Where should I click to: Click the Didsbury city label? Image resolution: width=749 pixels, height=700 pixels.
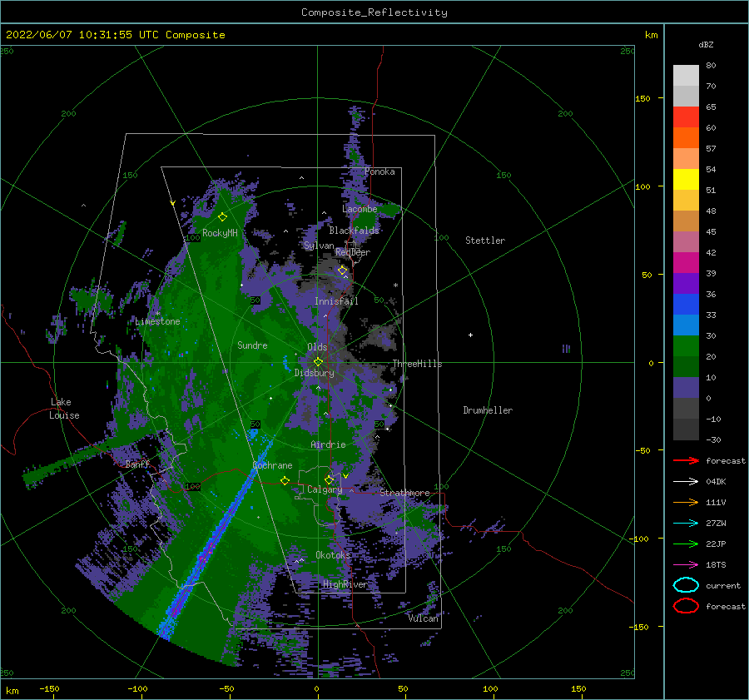coord(314,373)
